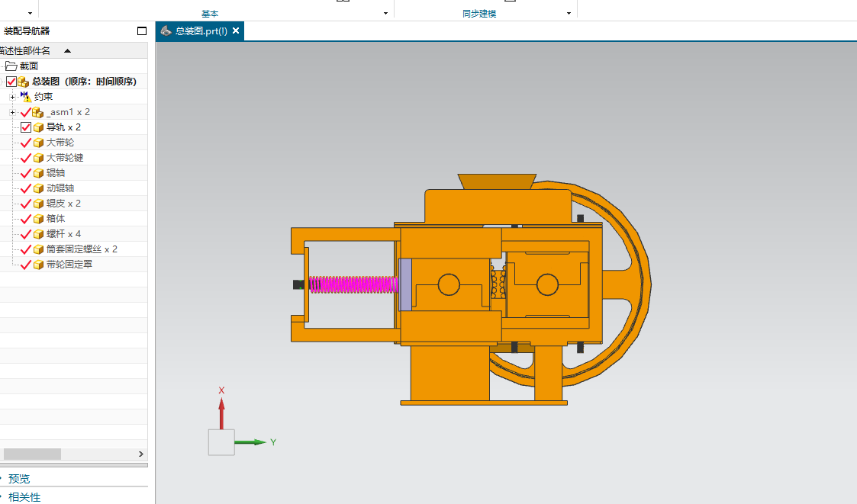The width and height of the screenshot is (857, 504).
Task: Toggle red check for 大带轮
Action: pos(25,143)
